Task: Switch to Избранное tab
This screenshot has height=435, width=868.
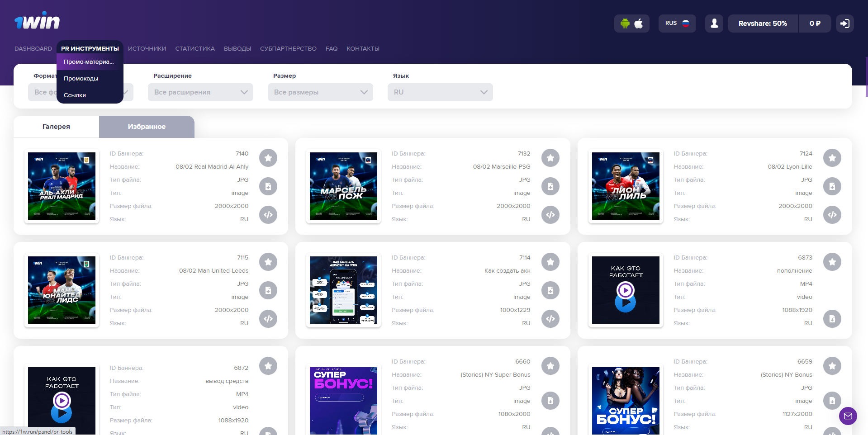Action: point(147,127)
